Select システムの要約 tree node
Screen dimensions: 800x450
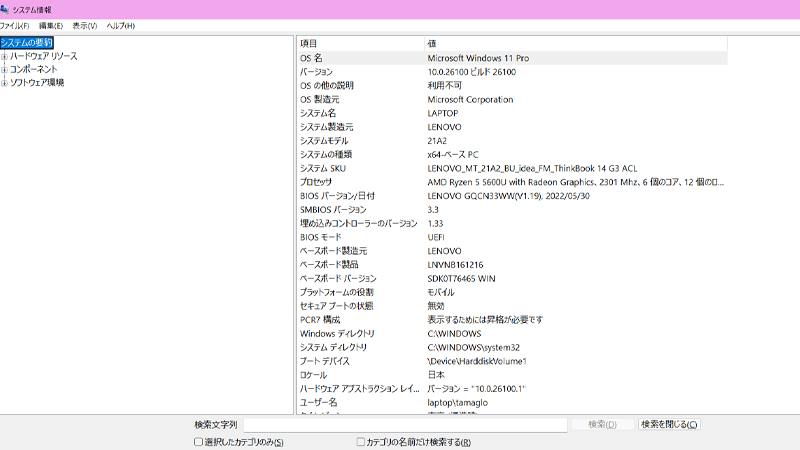coord(27,43)
